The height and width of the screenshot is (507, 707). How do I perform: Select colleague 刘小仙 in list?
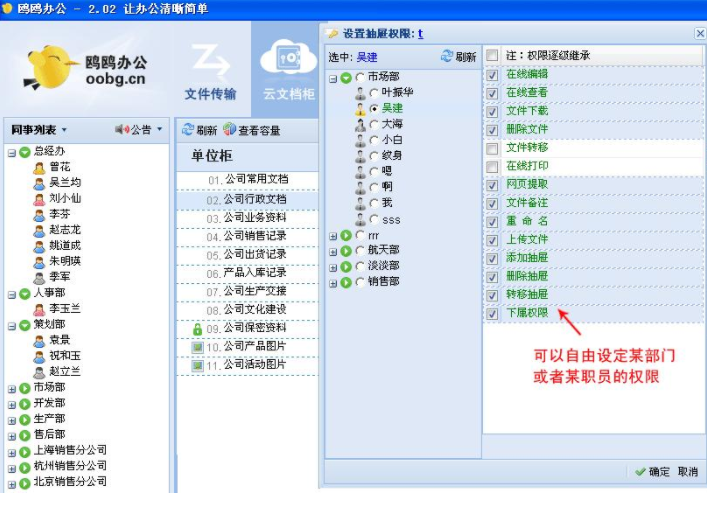(65, 198)
